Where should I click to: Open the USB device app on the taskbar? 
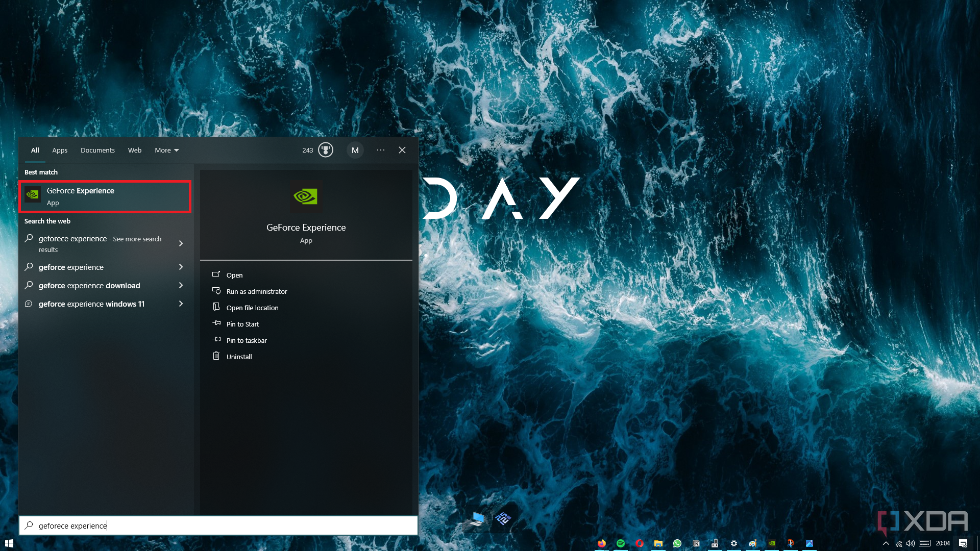[715, 543]
